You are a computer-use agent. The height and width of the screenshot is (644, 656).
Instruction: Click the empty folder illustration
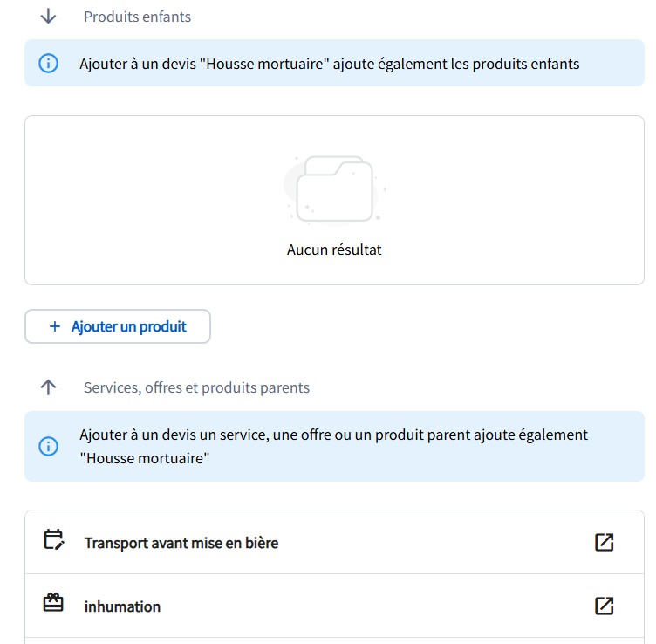pyautogui.click(x=334, y=188)
